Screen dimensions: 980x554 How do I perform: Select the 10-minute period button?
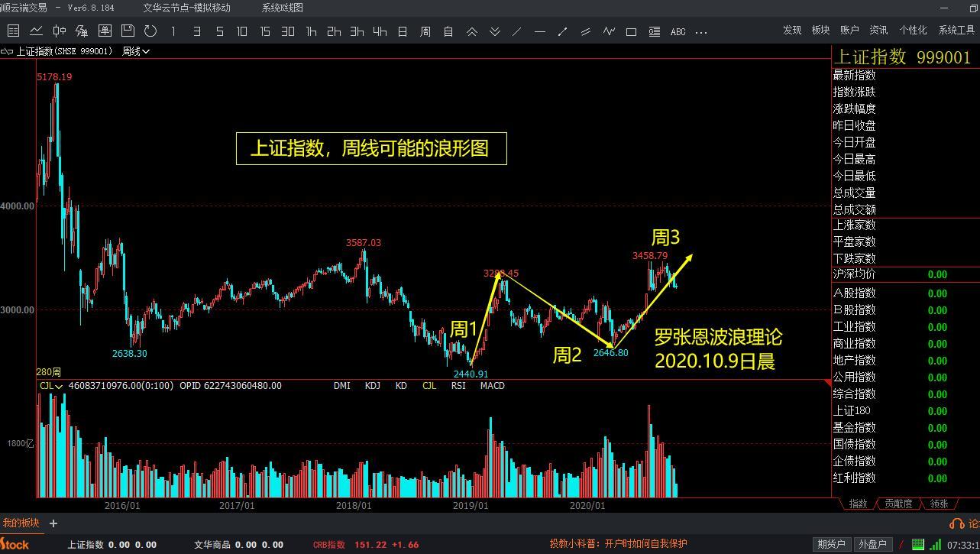click(x=242, y=31)
